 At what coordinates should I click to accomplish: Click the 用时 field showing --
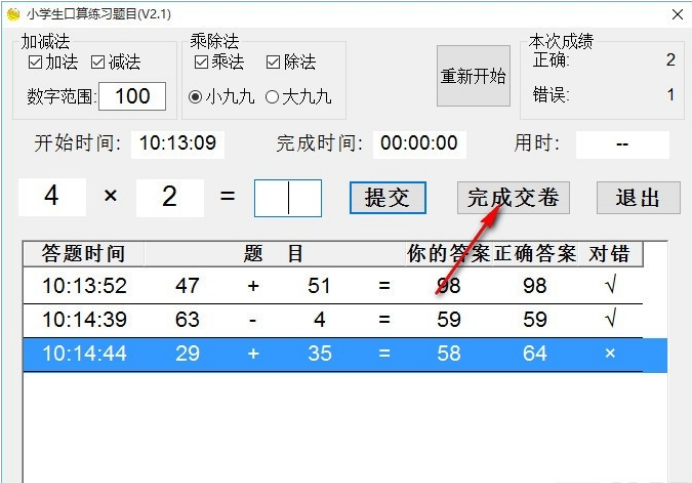coord(622,144)
